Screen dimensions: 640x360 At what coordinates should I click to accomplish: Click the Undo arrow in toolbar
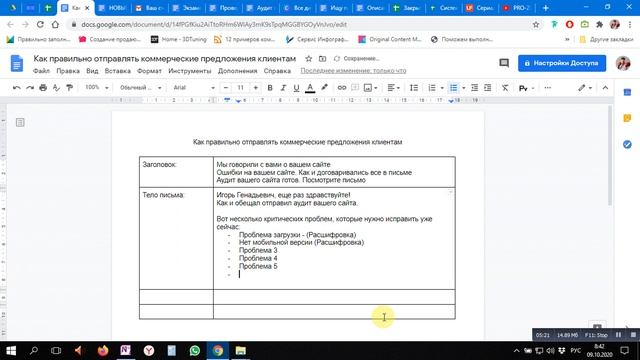17,88
